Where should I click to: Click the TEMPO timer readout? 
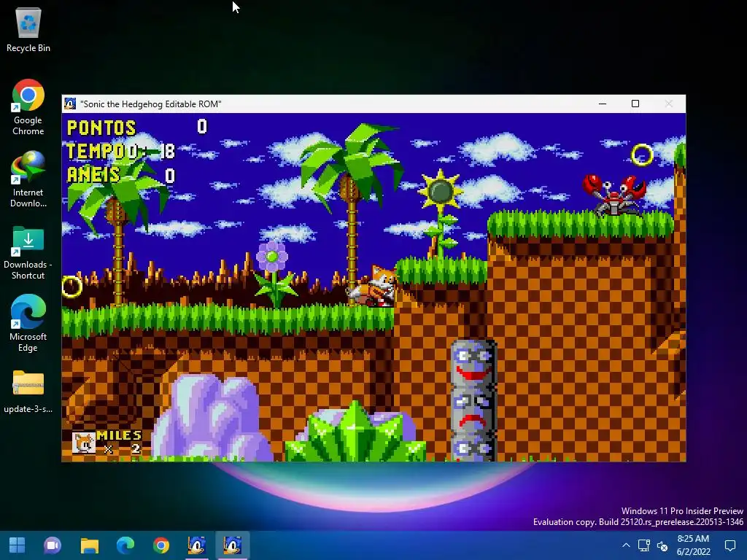coord(120,152)
